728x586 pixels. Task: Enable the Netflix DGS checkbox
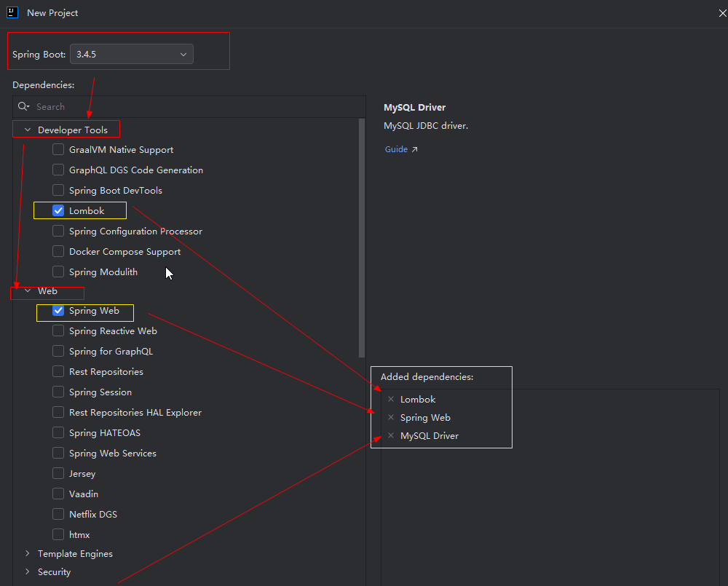coord(58,515)
